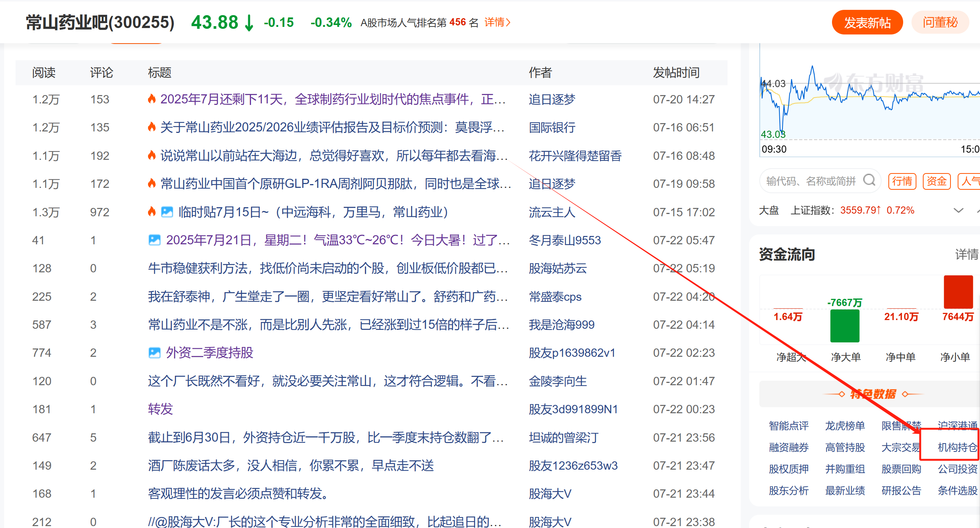Open 龙虎榜单 feature link
The width and height of the screenshot is (980, 528).
845,426
